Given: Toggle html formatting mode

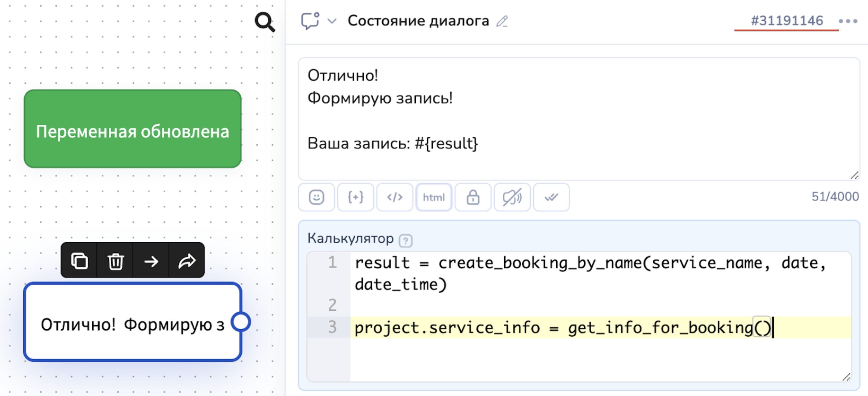Looking at the screenshot, I should [x=434, y=197].
